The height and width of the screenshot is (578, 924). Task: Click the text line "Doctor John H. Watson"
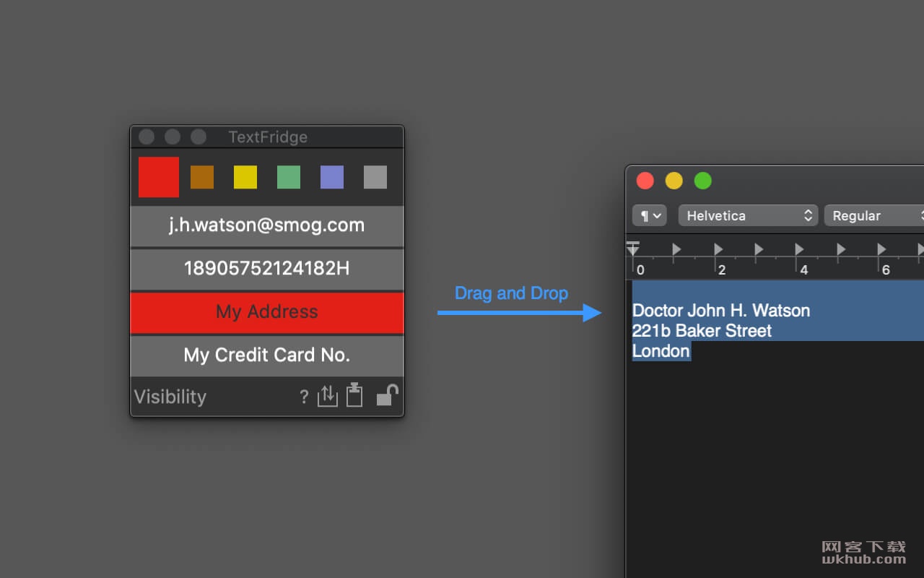tap(721, 311)
